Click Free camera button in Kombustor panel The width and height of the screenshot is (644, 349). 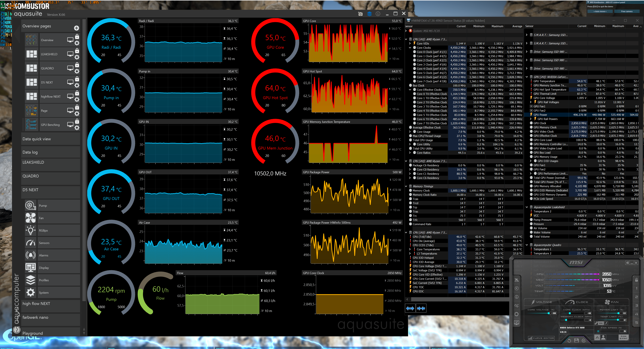pyautogui.click(x=627, y=11)
